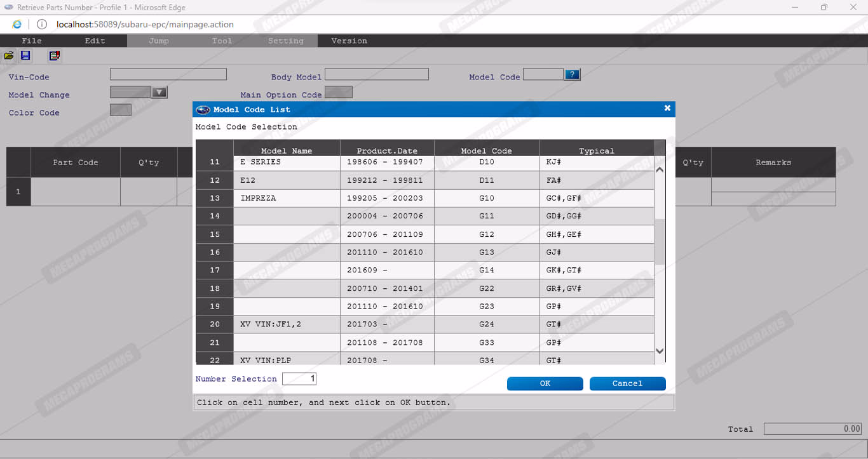Click the Remarks column header in main table
The height and width of the screenshot is (459, 868).
tap(773, 163)
